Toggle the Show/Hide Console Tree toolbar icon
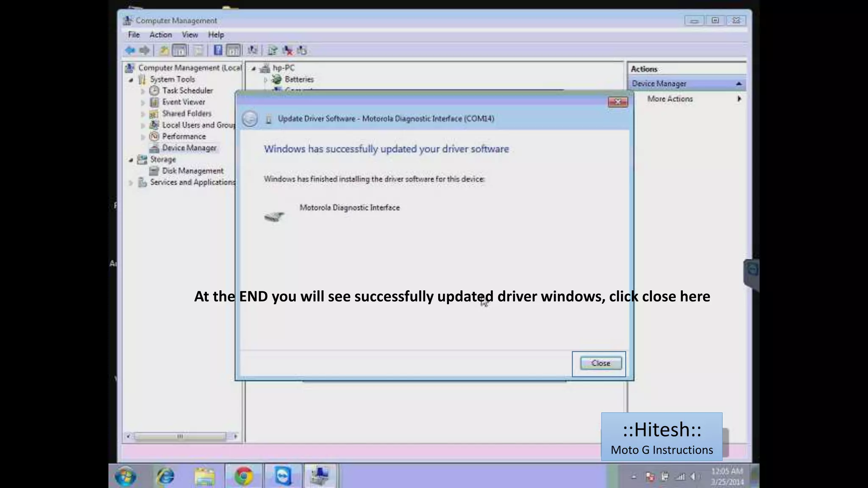This screenshot has width=868, height=488. (180, 50)
